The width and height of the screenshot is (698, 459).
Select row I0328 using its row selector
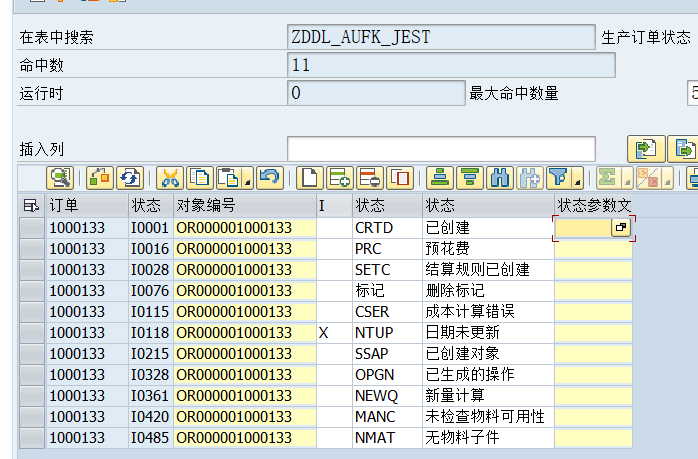(32, 374)
